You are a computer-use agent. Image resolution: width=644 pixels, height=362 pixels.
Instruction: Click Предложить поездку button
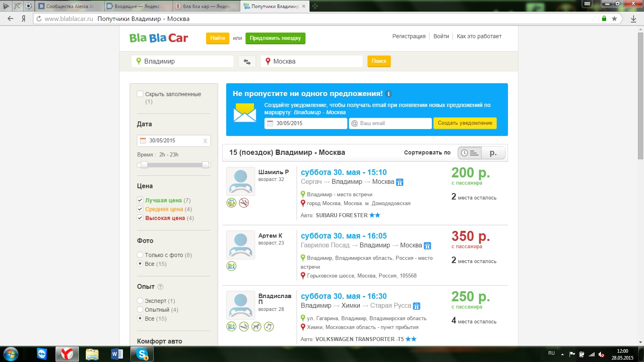click(275, 38)
